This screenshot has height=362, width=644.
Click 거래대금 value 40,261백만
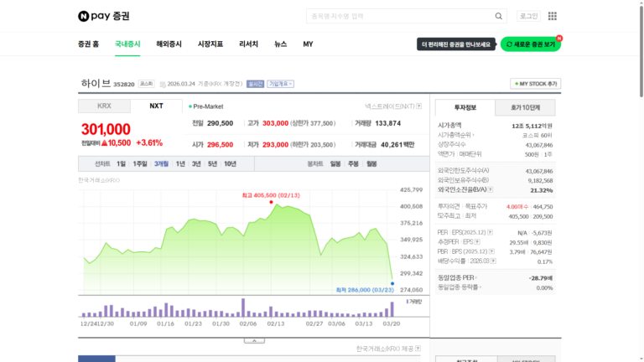[x=397, y=144]
